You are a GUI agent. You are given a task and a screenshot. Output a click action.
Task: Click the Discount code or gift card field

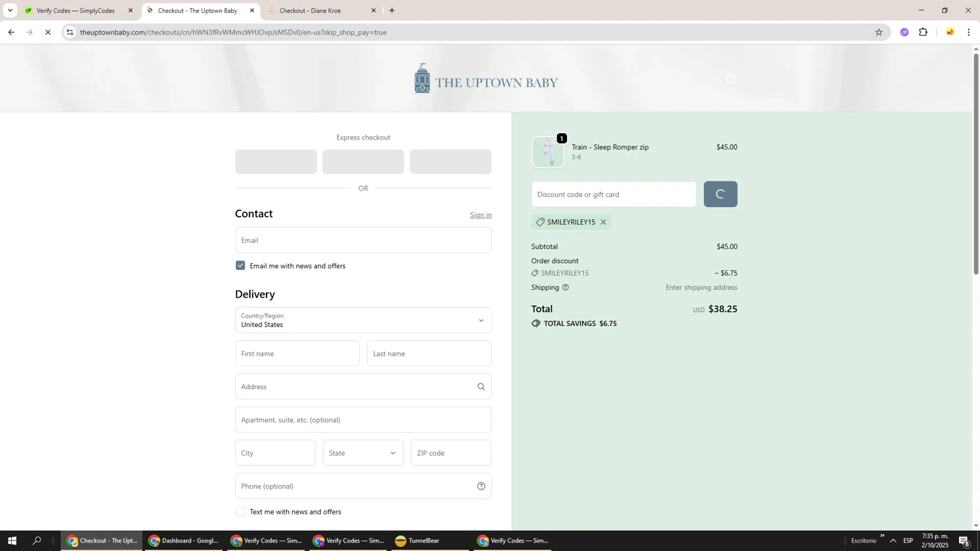click(x=613, y=194)
